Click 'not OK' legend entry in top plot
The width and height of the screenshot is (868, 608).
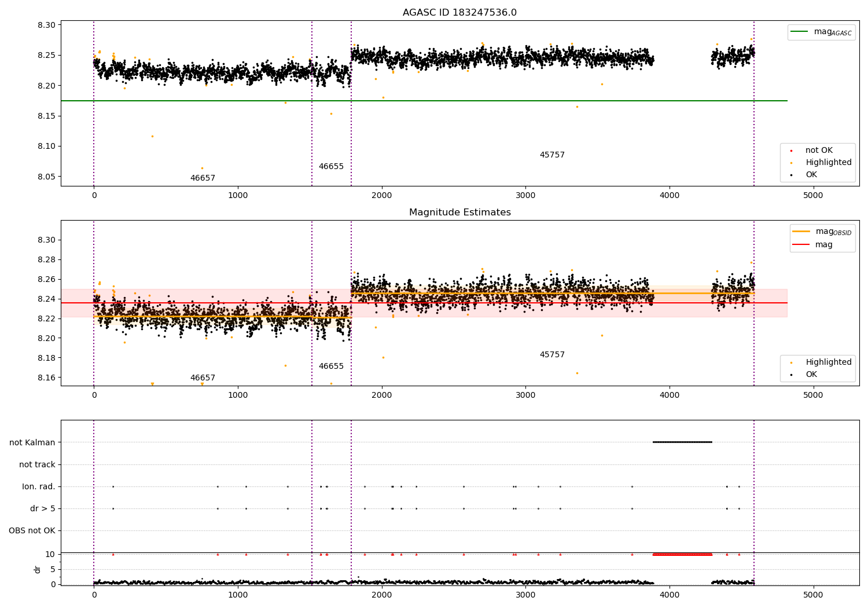[x=812, y=151]
